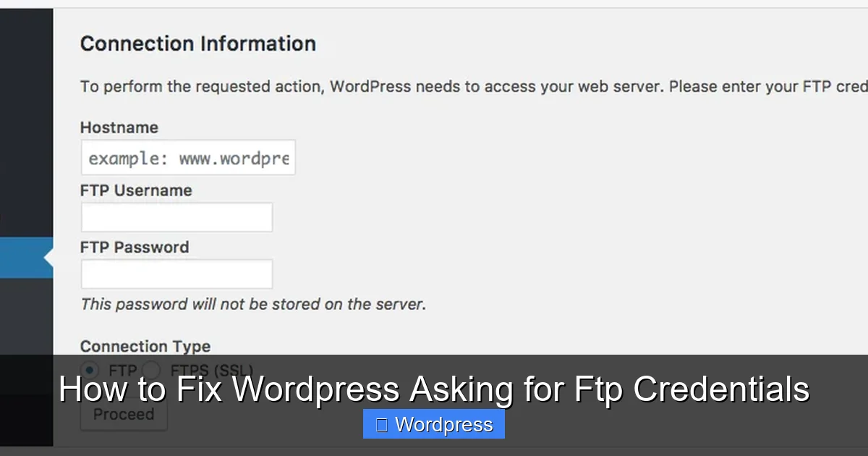This screenshot has width=868, height=456.
Task: Open the Connection Information section header
Action: 198,43
